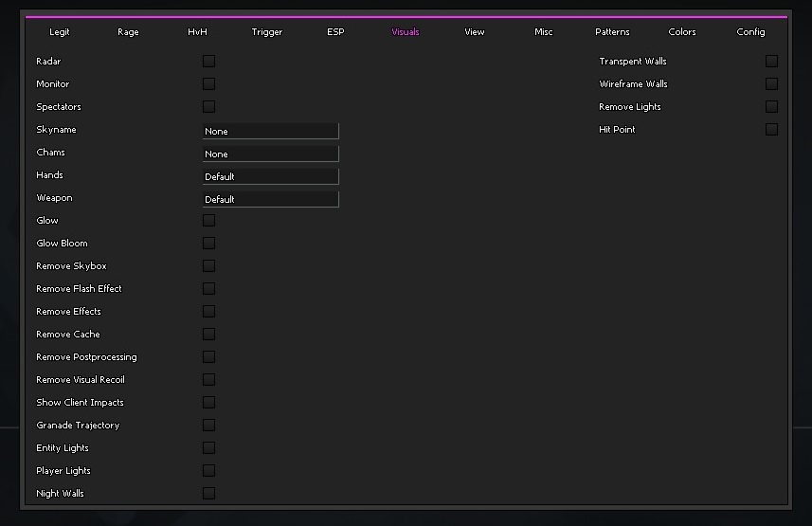Toggle the Hit Point checkbox
This screenshot has height=526, width=812.
[771, 129]
